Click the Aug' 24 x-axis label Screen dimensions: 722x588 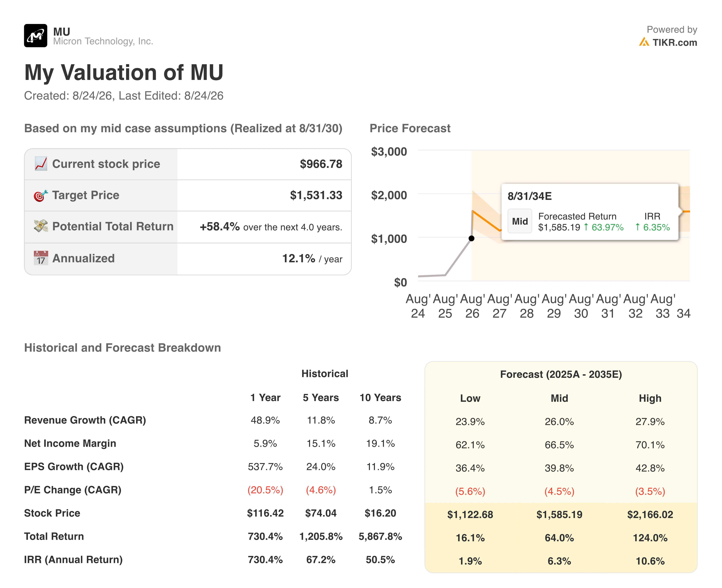point(418,306)
